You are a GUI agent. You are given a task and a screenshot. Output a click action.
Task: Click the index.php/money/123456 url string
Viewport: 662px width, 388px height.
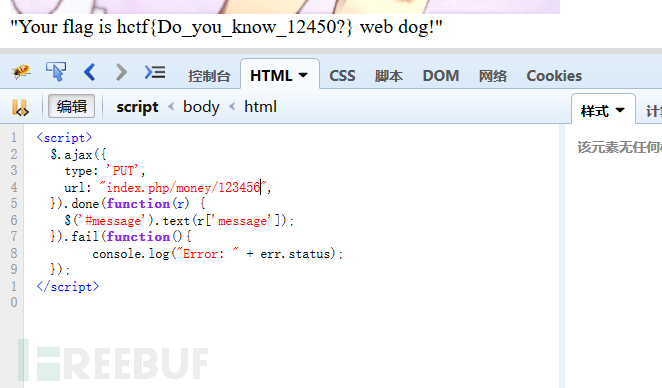click(x=183, y=187)
